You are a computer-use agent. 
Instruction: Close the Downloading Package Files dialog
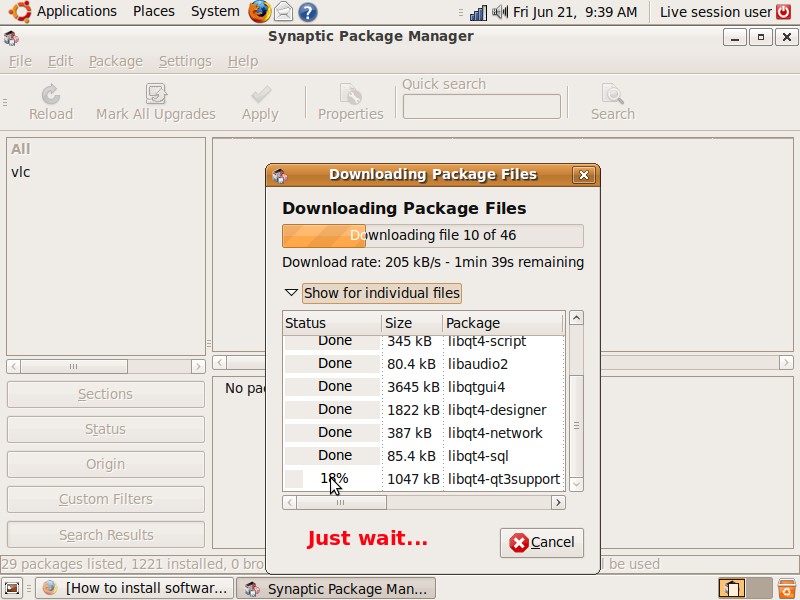[x=584, y=175]
